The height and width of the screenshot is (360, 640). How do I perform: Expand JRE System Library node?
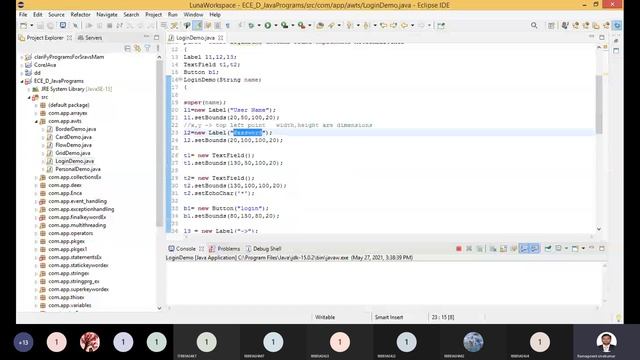tap(29, 89)
